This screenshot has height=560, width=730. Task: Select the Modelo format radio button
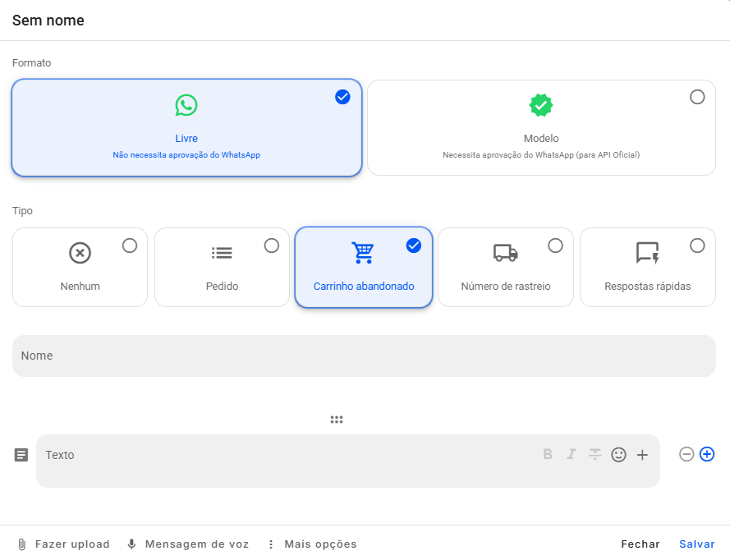697,97
